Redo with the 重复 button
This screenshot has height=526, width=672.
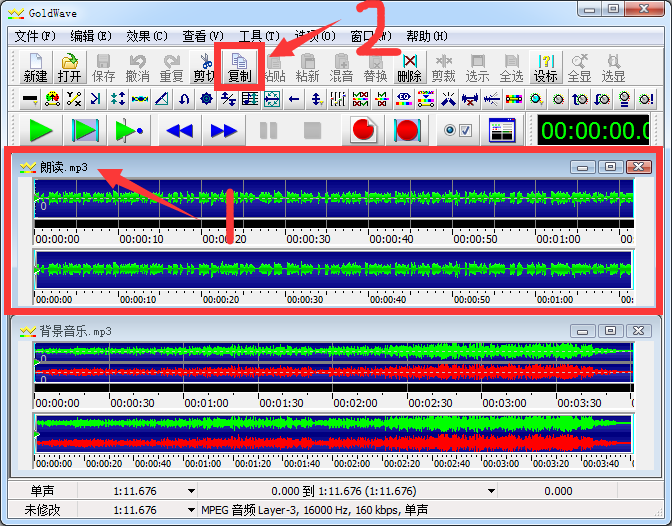[x=171, y=67]
